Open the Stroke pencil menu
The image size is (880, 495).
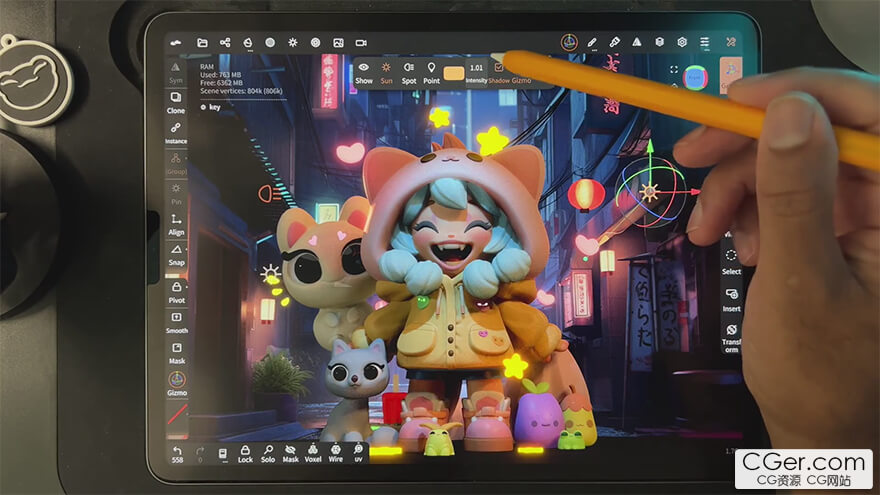pos(592,42)
